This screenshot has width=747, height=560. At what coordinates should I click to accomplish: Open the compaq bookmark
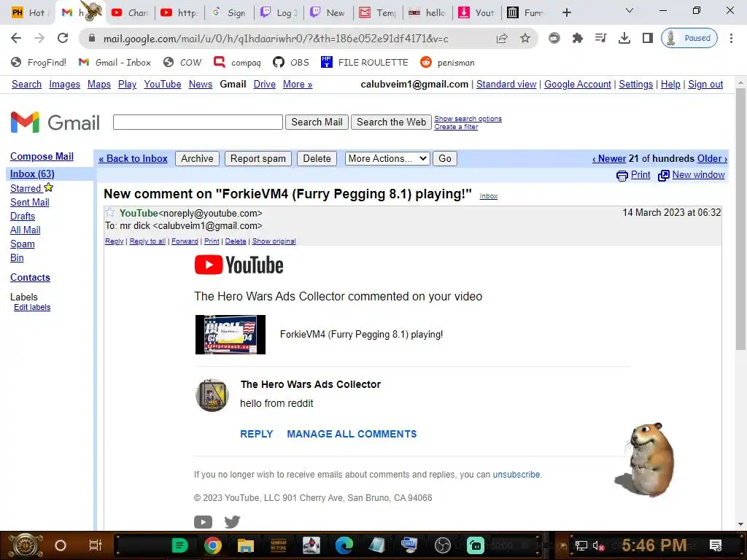coord(237,63)
